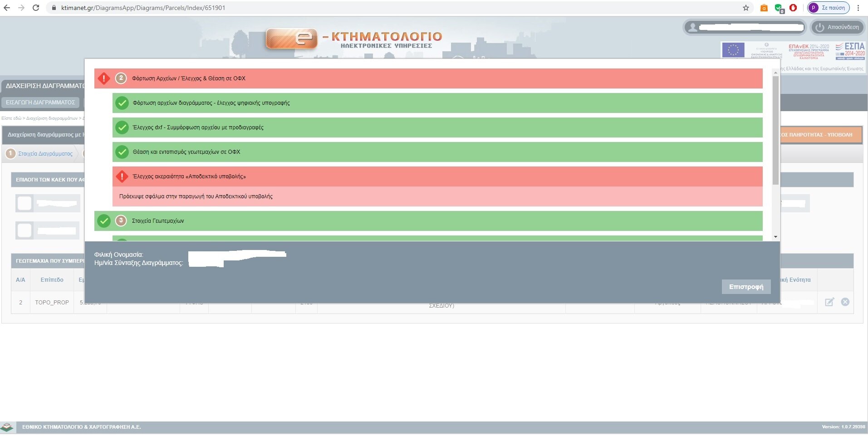868x436 pixels.
Task: Open the Chrome three-dot menu
Action: click(858, 8)
